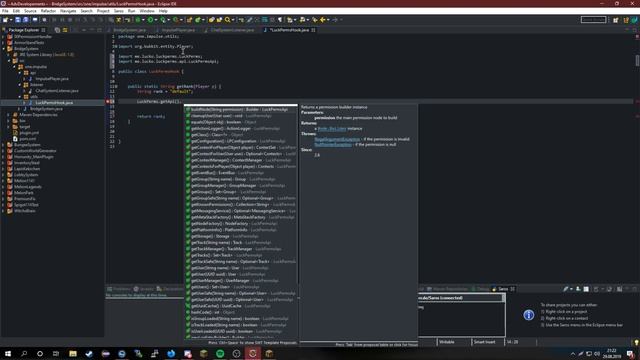Select ChatSystemListener.java in the tree
640x360 pixels.
[57, 91]
